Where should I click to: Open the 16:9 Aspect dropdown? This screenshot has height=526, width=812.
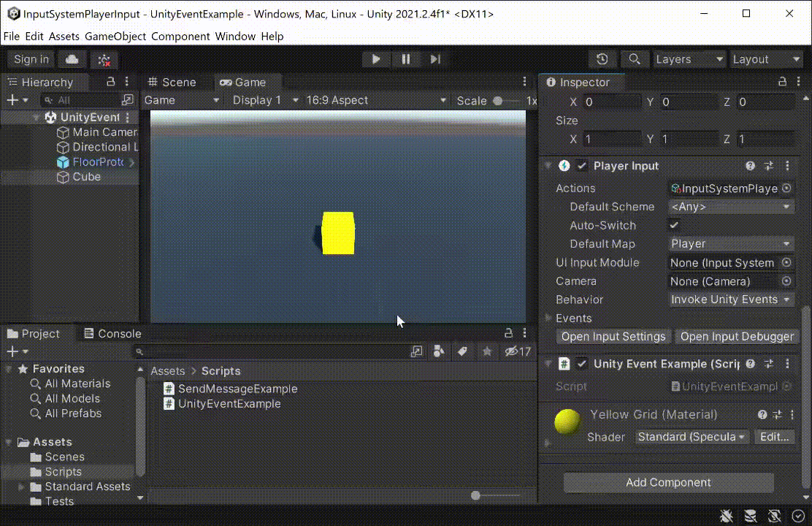375,100
